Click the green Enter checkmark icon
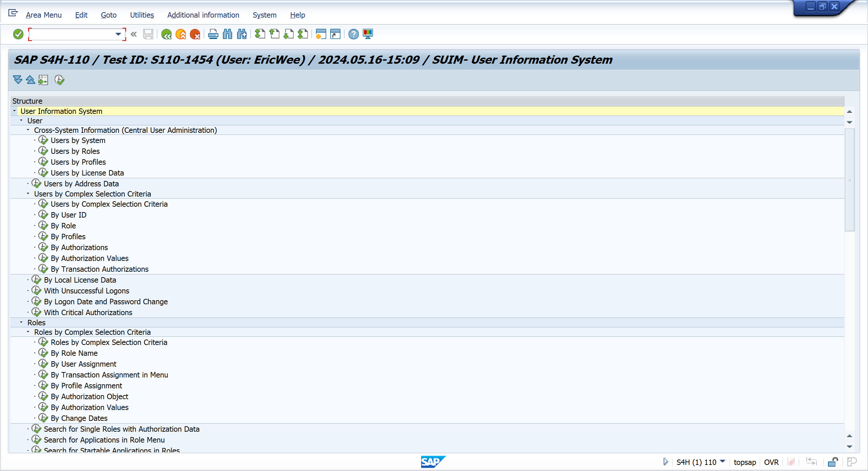The width and height of the screenshot is (868, 471). (x=18, y=34)
